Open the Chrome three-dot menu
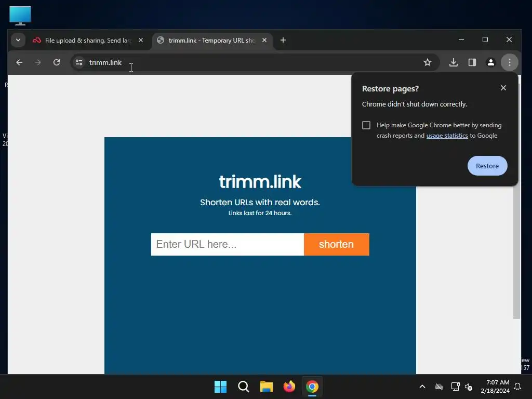This screenshot has width=532, height=399. pyautogui.click(x=509, y=62)
